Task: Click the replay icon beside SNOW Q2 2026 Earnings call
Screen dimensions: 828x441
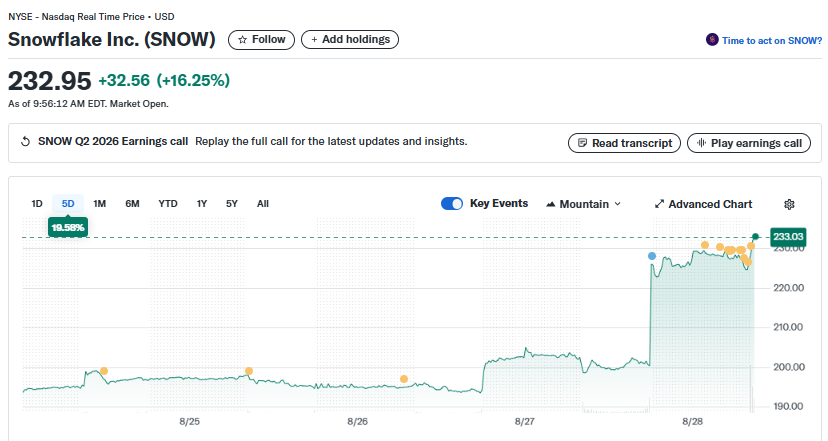Action: pos(25,142)
